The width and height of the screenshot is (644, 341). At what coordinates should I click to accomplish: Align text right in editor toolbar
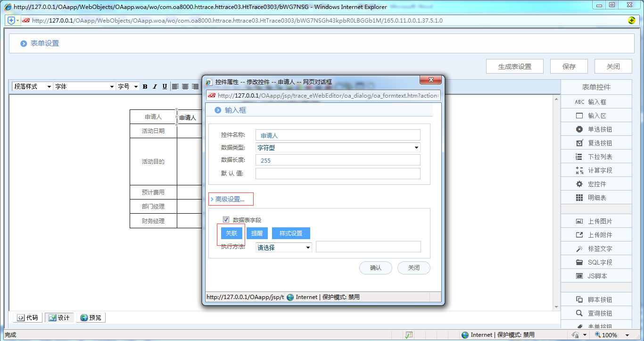click(195, 86)
